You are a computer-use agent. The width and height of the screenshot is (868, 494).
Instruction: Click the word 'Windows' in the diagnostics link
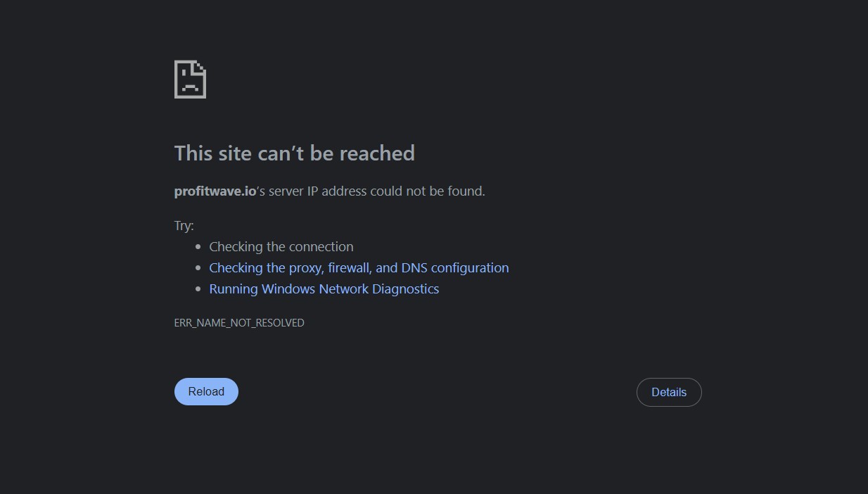tap(288, 289)
